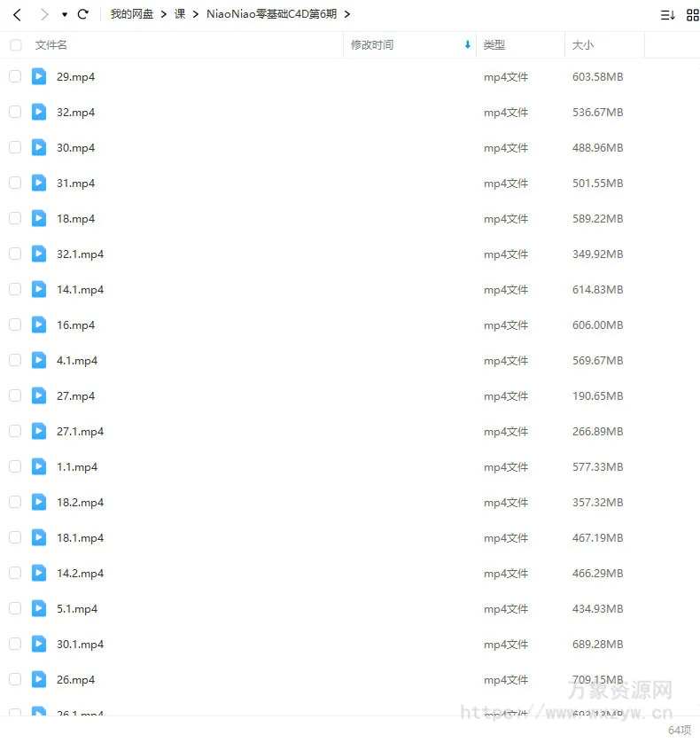Click the blue sort arrow in 修改时间 column
This screenshot has height=743, width=700.
click(467, 44)
